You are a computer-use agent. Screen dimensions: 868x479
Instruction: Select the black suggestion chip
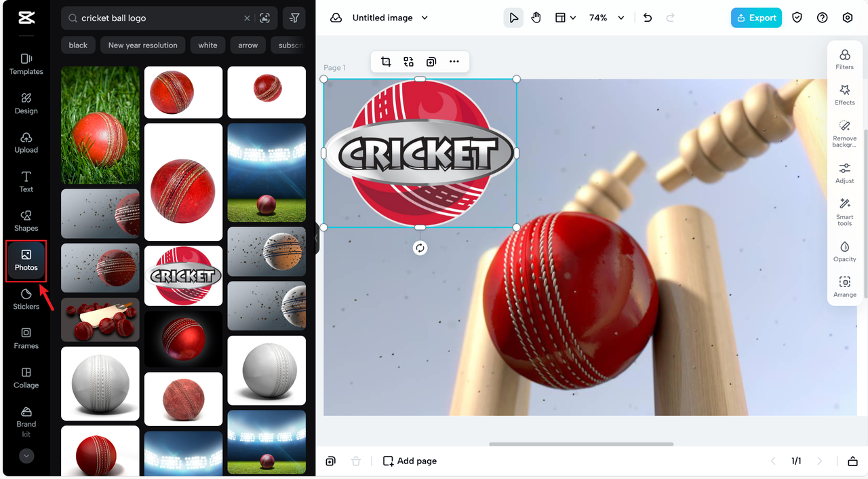tap(78, 45)
